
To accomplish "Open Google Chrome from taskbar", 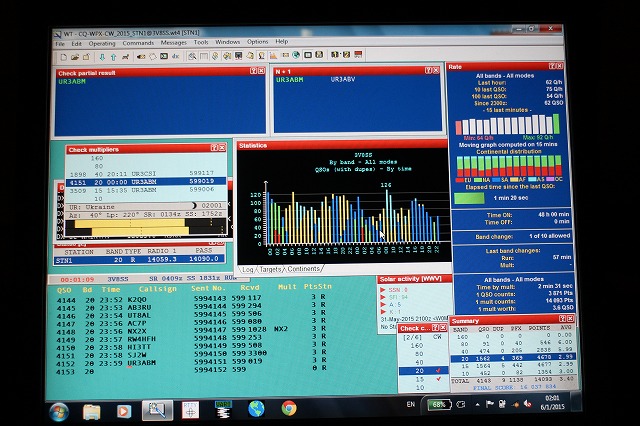I will [x=289, y=408].
